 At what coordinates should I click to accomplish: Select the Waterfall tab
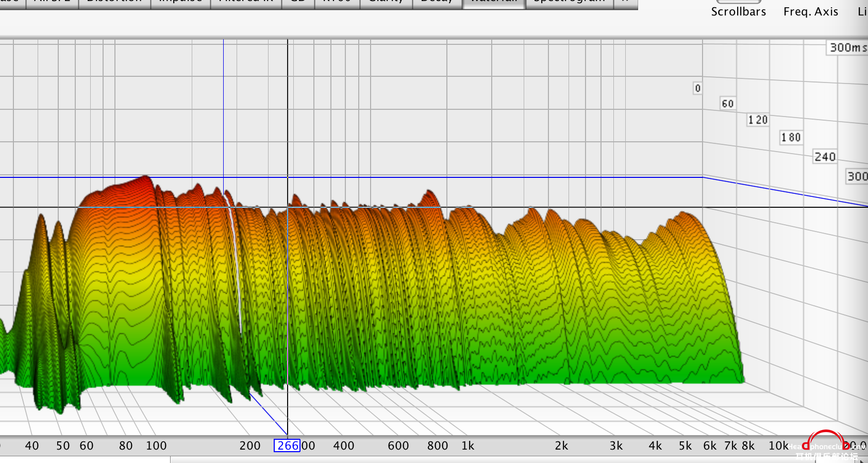pyautogui.click(x=494, y=3)
